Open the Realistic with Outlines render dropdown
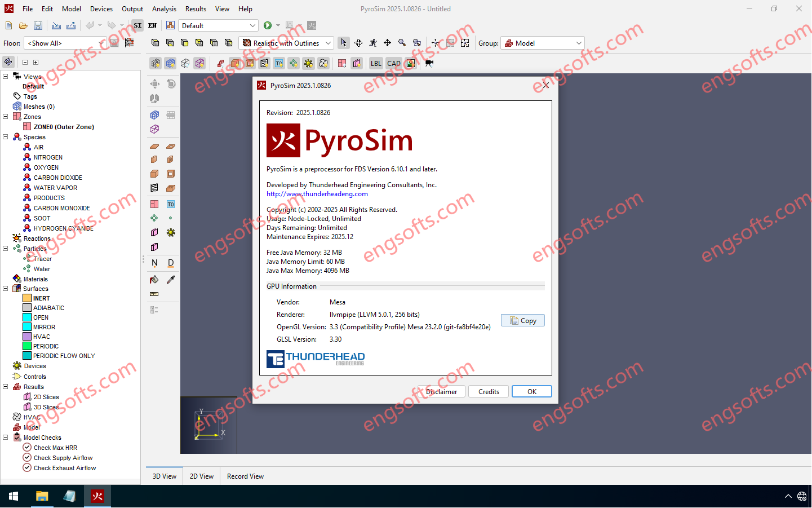The width and height of the screenshot is (812, 508). [x=286, y=43]
